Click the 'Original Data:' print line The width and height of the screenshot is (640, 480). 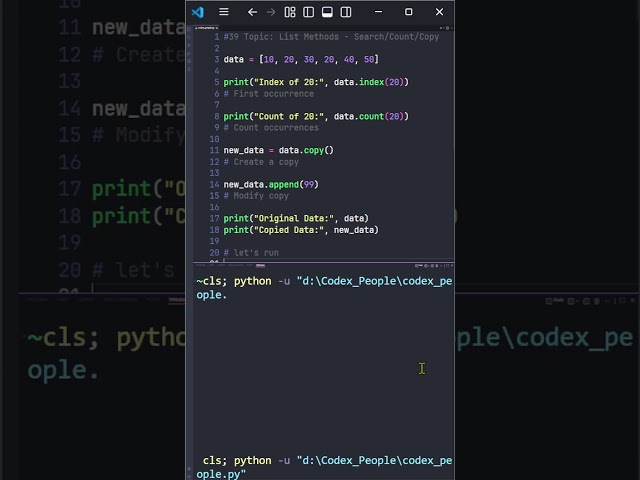[296, 218]
